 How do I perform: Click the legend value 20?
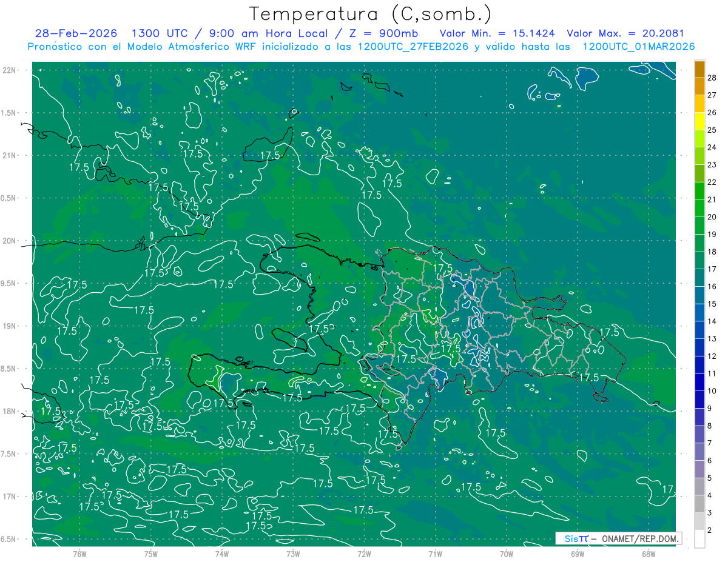coord(712,216)
